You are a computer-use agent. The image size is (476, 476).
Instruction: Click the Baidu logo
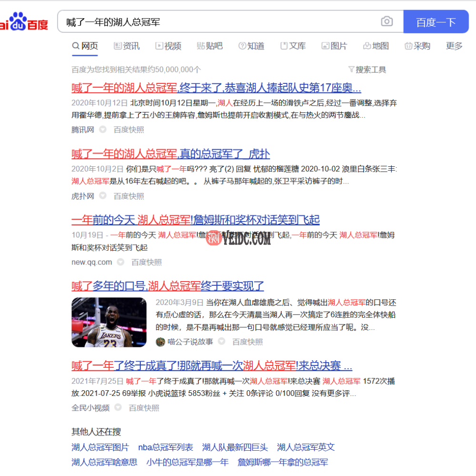coord(24,21)
